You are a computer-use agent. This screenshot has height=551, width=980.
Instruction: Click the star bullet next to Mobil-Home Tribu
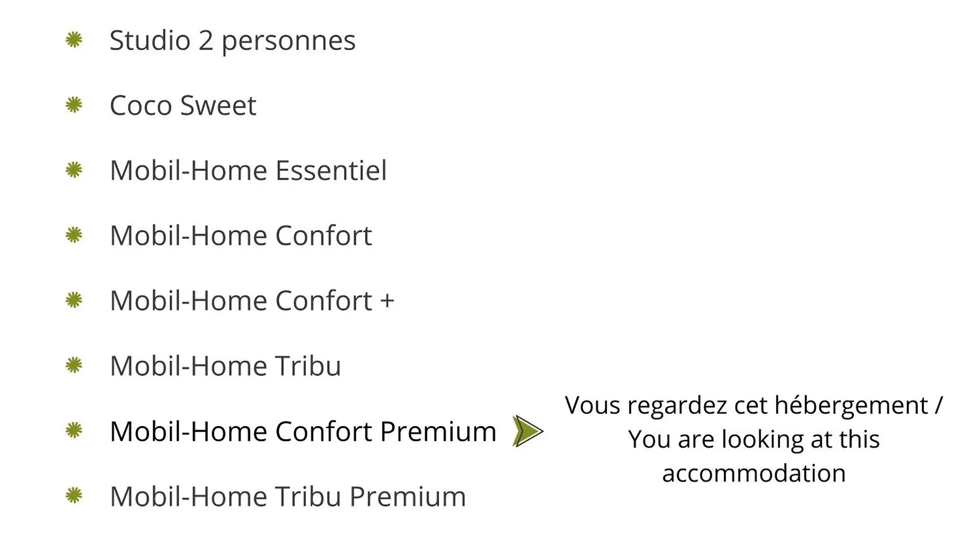click(x=74, y=365)
